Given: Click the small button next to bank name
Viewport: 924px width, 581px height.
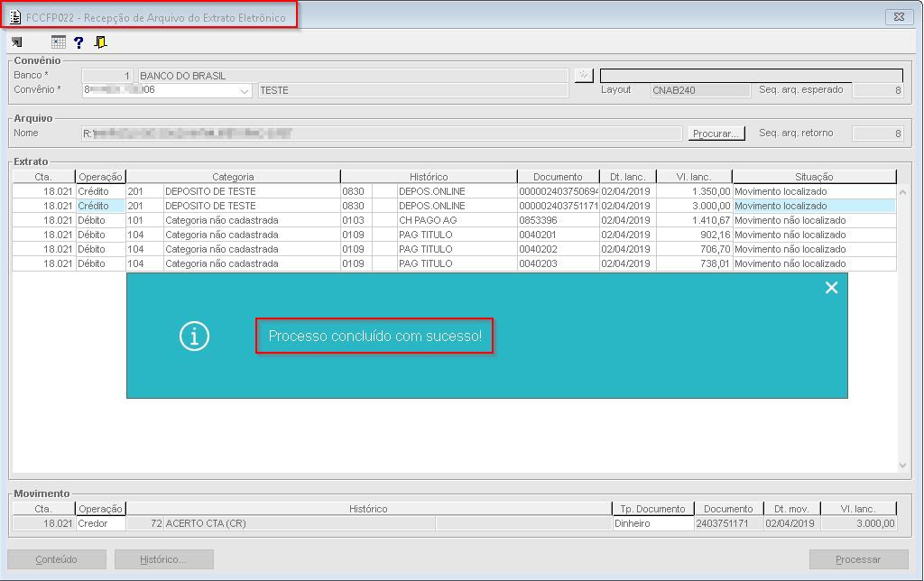Looking at the screenshot, I should pyautogui.click(x=584, y=75).
